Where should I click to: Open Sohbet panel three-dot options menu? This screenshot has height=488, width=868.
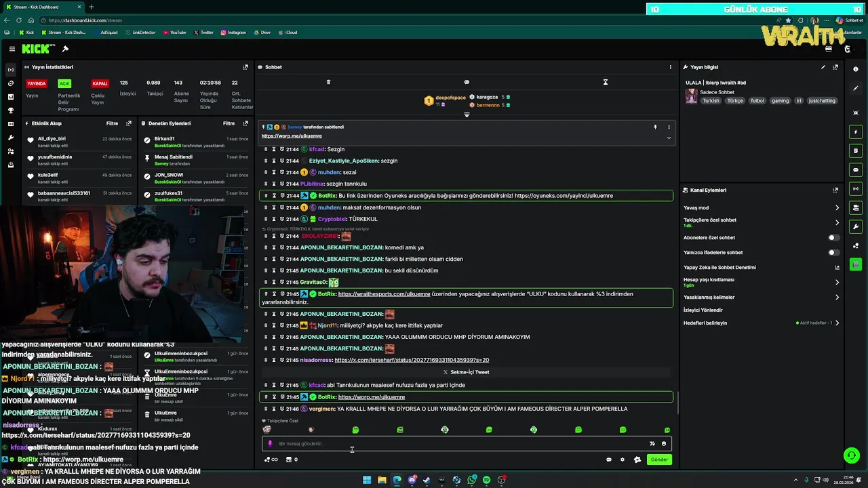point(671,67)
